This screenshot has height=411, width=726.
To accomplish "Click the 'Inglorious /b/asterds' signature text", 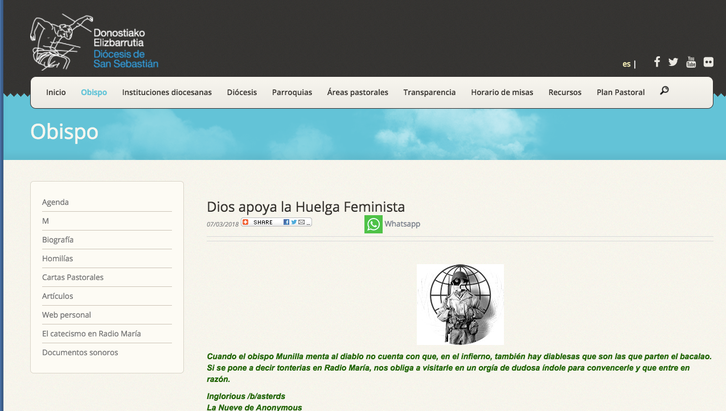I will coord(246,396).
